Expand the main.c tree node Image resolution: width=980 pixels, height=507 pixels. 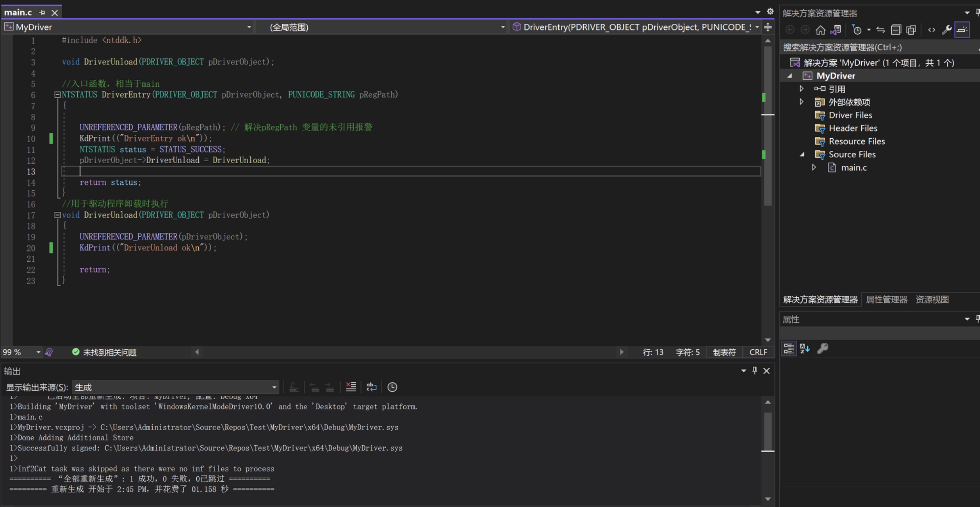tap(814, 168)
